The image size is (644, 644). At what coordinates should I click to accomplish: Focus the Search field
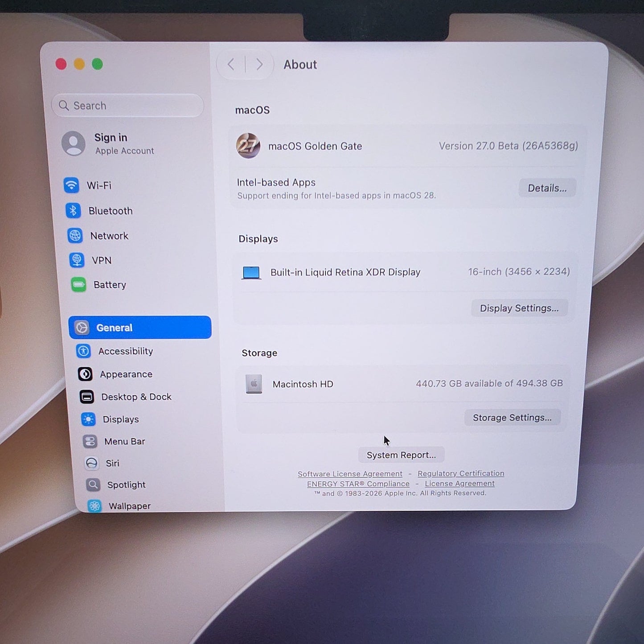click(x=128, y=105)
